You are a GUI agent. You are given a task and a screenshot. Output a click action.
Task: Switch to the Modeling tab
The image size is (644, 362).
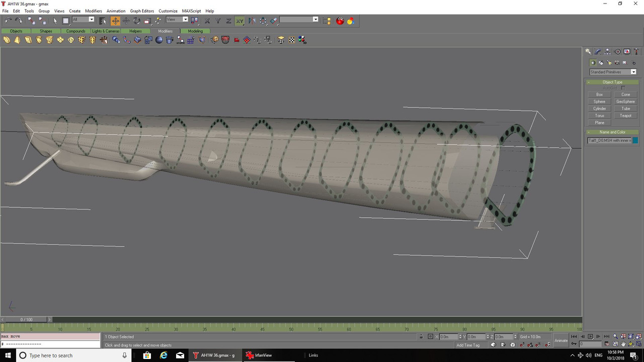[x=195, y=31]
